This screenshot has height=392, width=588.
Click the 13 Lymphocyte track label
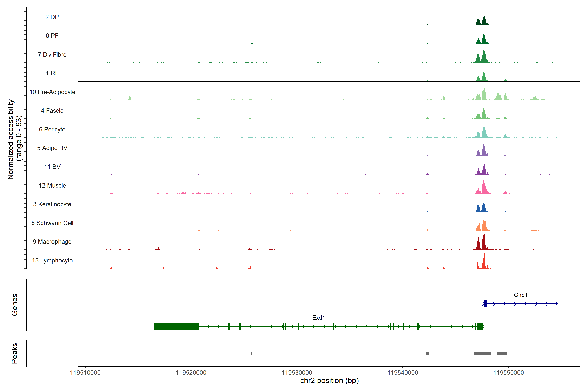click(52, 260)
